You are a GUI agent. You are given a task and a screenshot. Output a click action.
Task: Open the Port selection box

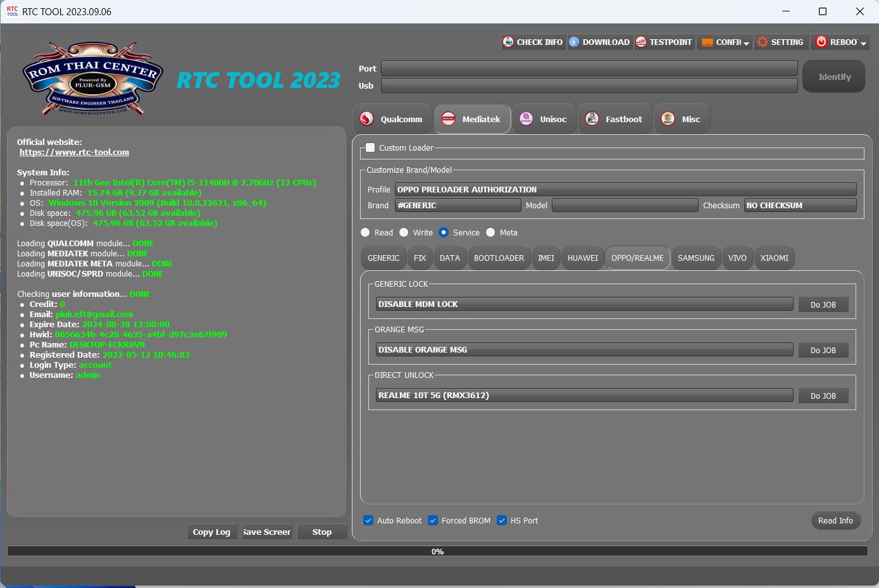(x=589, y=68)
